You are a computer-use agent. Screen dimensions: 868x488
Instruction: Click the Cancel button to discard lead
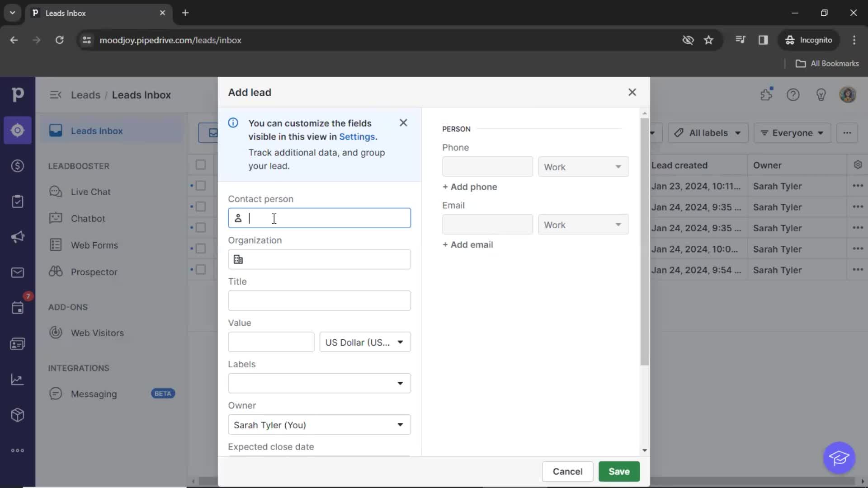pyautogui.click(x=567, y=471)
